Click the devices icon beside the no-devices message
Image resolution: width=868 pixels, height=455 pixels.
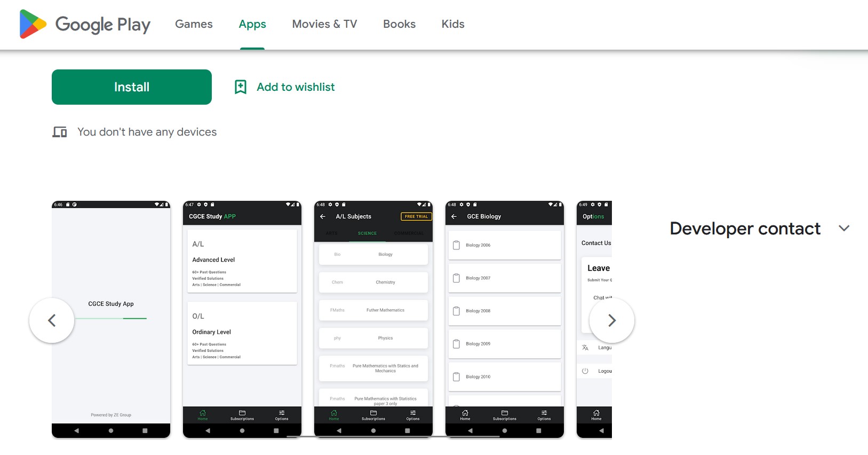tap(60, 132)
